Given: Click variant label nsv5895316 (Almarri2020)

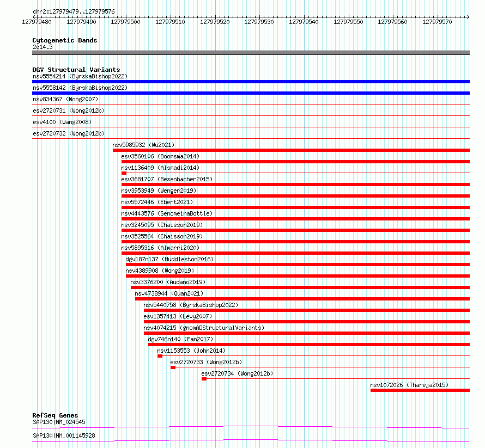Looking at the screenshot, I should point(160,248).
